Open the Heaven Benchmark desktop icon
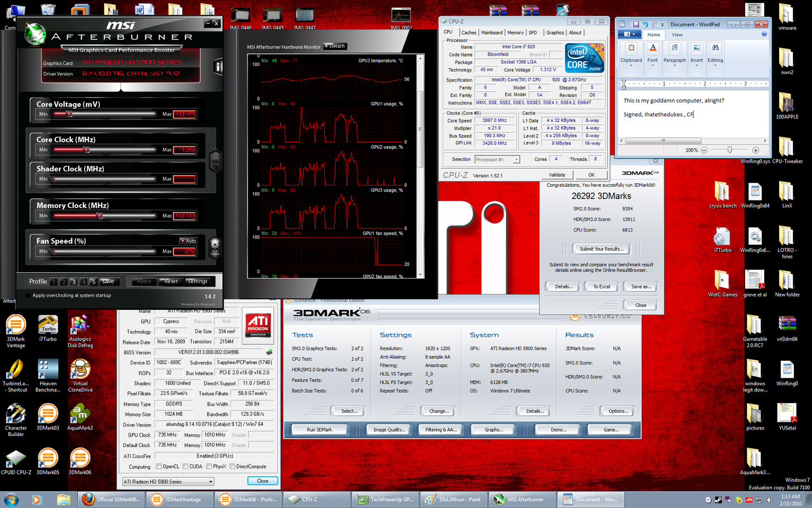The image size is (812, 508). (48, 376)
